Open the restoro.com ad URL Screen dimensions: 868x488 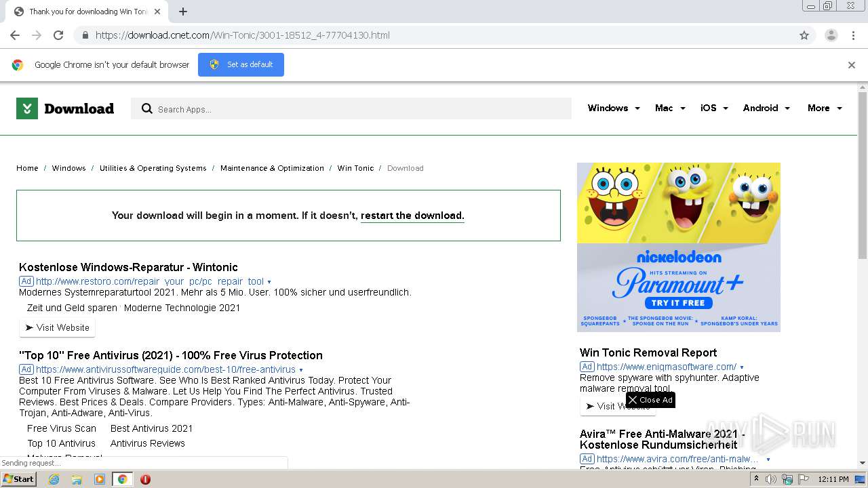coord(150,281)
